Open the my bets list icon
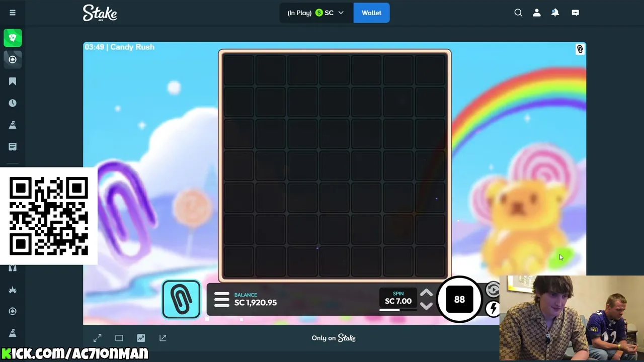This screenshot has width=644, height=362. coord(13,146)
